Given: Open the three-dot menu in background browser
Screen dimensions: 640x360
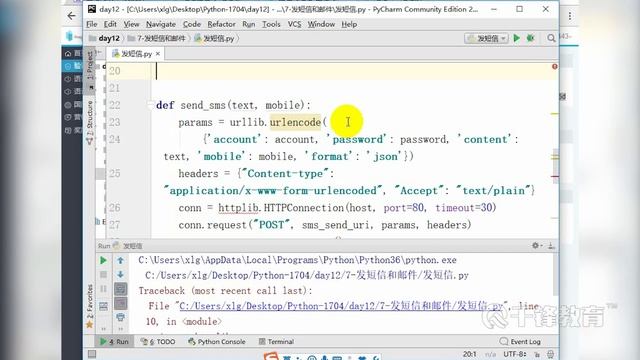Looking at the screenshot, I should pyautogui.click(x=570, y=16).
